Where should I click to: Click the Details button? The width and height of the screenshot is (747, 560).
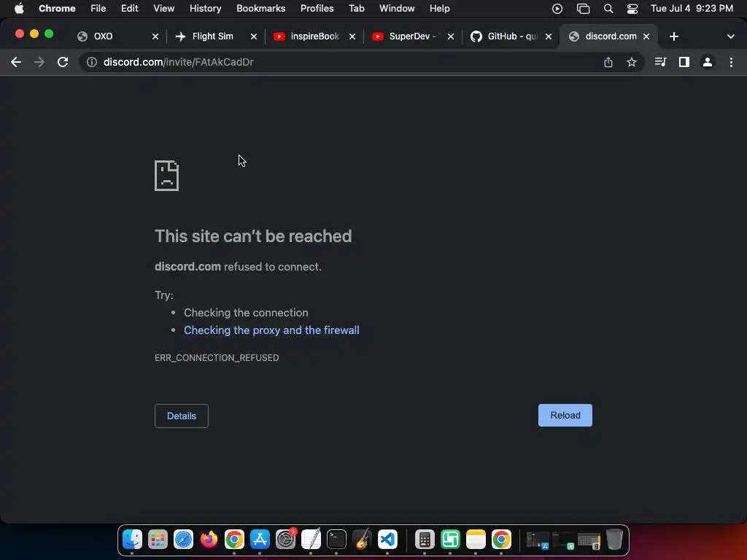click(x=182, y=416)
